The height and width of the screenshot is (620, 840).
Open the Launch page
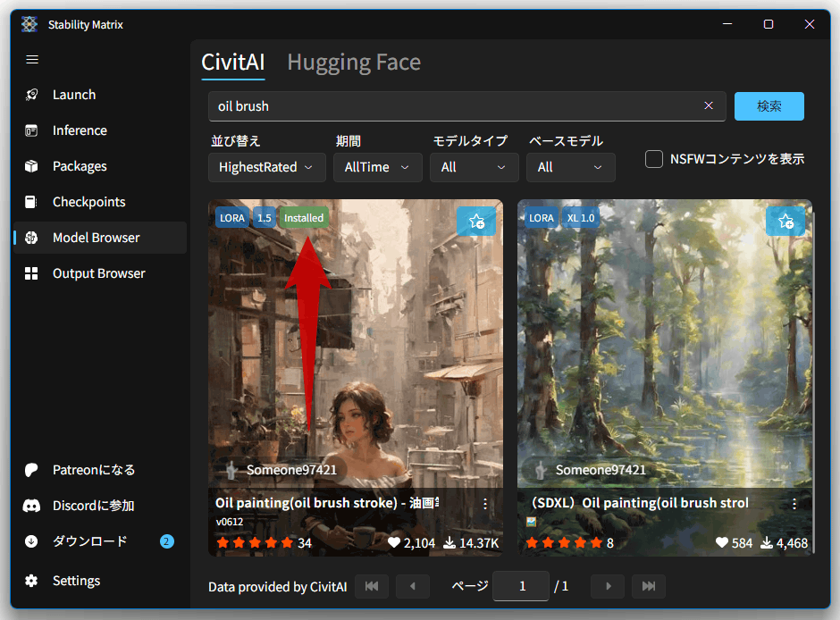point(100,95)
